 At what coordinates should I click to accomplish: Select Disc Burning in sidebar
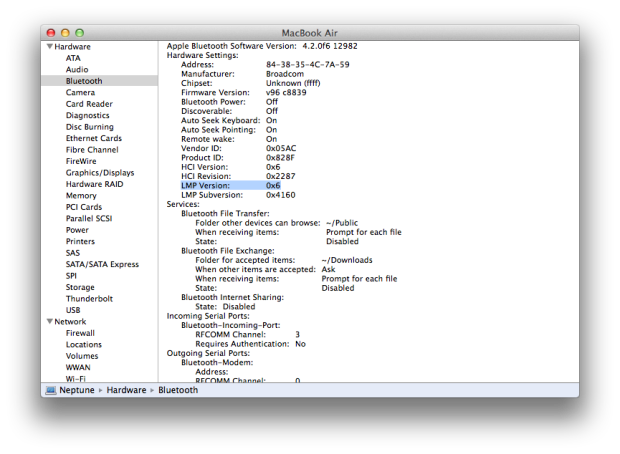coord(90,127)
